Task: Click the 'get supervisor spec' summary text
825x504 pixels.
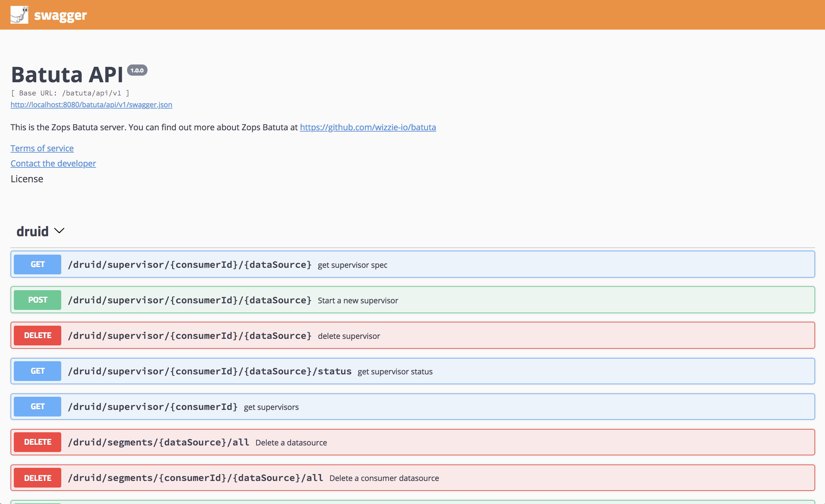Action: pos(353,265)
